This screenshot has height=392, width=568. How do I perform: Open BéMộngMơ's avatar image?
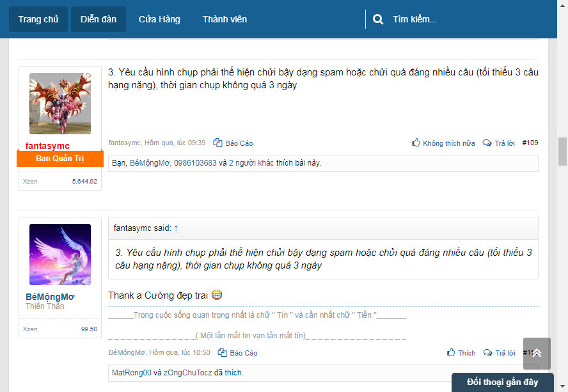[60, 255]
